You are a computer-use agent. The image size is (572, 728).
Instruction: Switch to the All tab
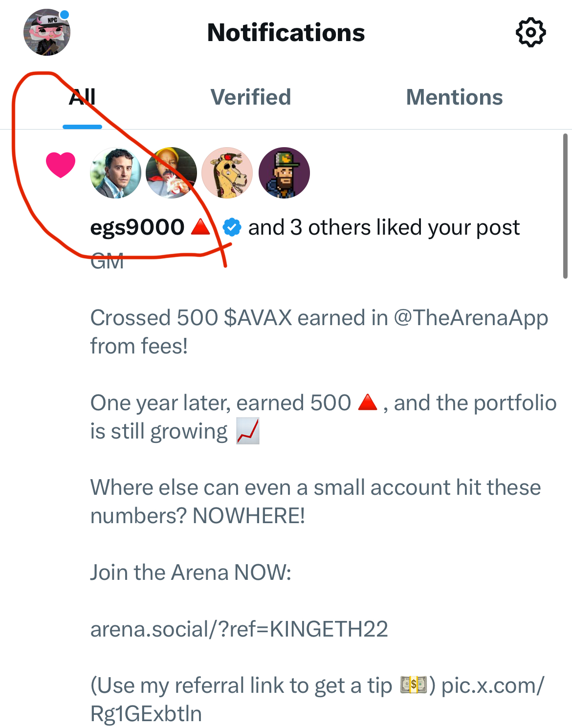pos(82,97)
